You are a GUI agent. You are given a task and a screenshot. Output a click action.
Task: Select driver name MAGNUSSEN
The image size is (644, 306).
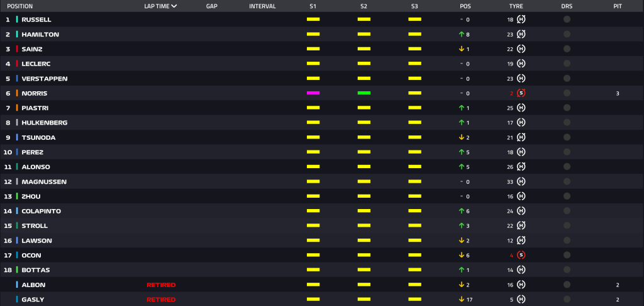(44, 182)
